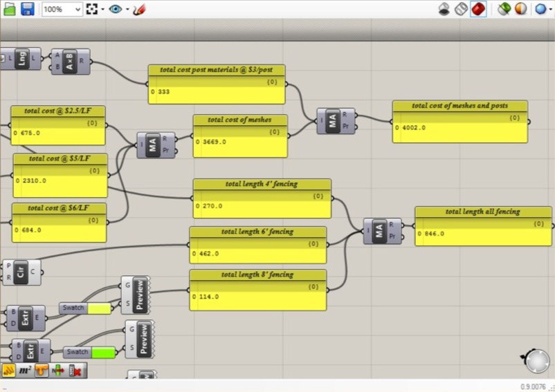Click the red X widget icon in bottom toolbar
Viewport: 555px width, 392px height.
coord(75,371)
